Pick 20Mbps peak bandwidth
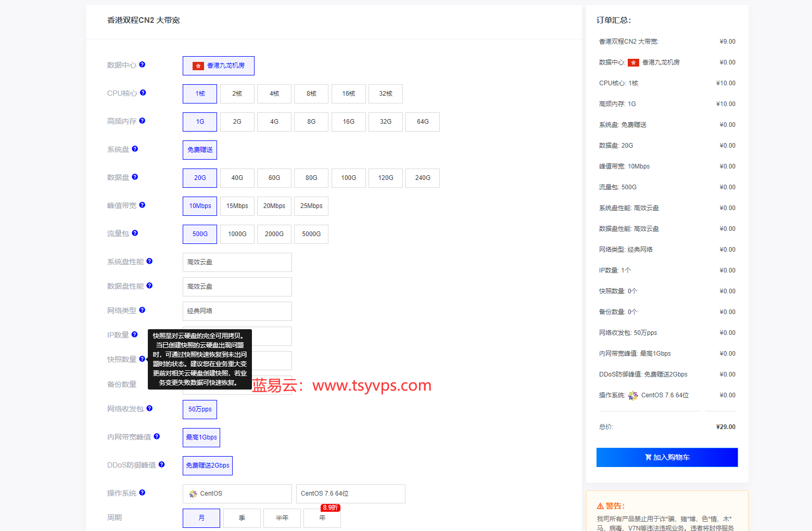The image size is (812, 531). tap(274, 206)
